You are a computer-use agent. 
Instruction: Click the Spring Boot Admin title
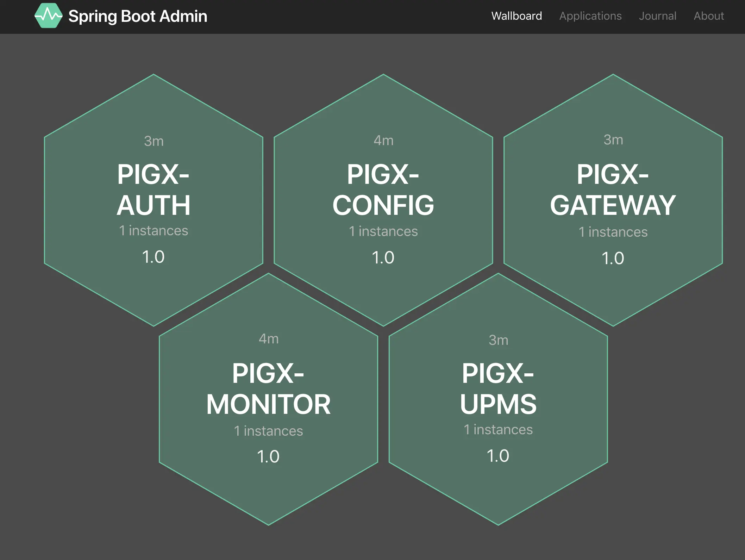[x=138, y=16]
